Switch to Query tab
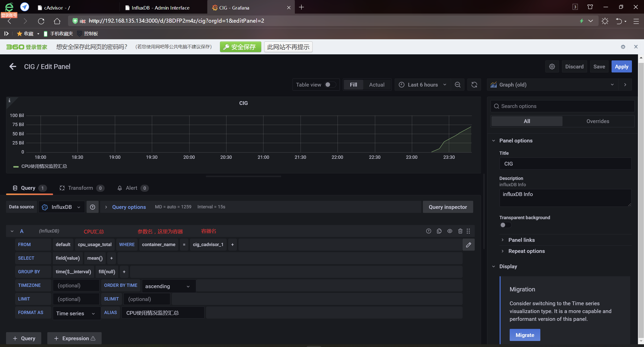The width and height of the screenshot is (644, 347). (x=29, y=188)
